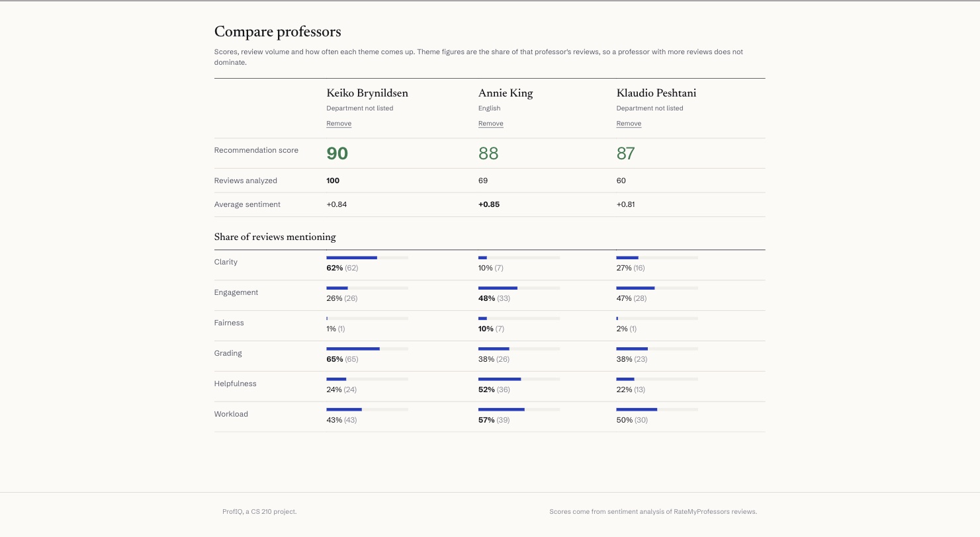Click the English department label under Annie King
Viewport: 980px width, 537px height.
pyautogui.click(x=490, y=108)
